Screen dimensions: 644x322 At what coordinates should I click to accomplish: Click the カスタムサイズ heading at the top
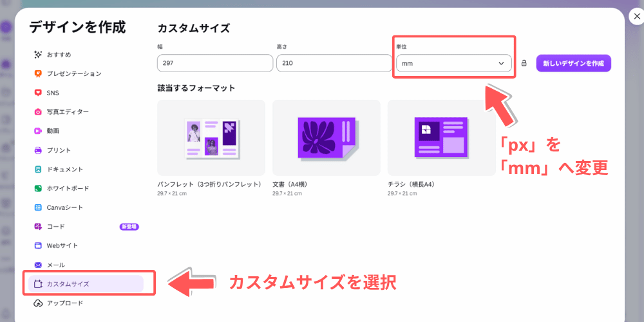[193, 28]
